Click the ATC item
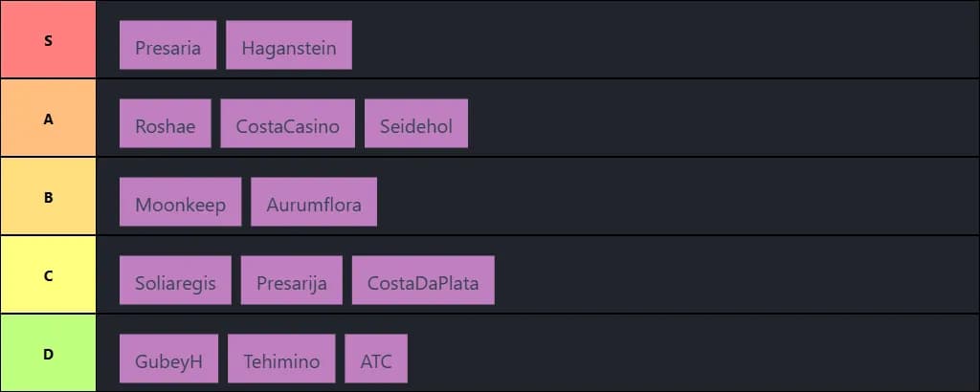 [x=376, y=359]
